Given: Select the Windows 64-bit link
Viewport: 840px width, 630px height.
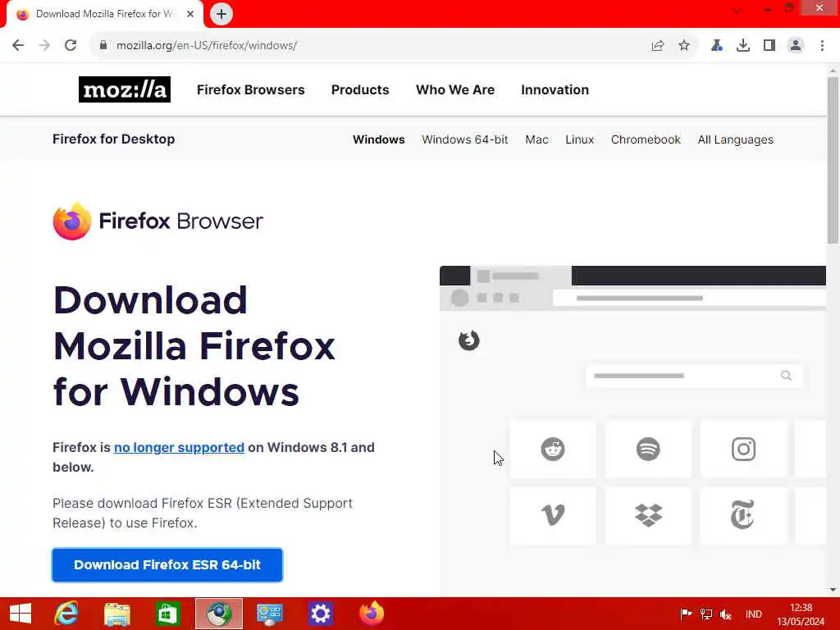Looking at the screenshot, I should [x=465, y=139].
